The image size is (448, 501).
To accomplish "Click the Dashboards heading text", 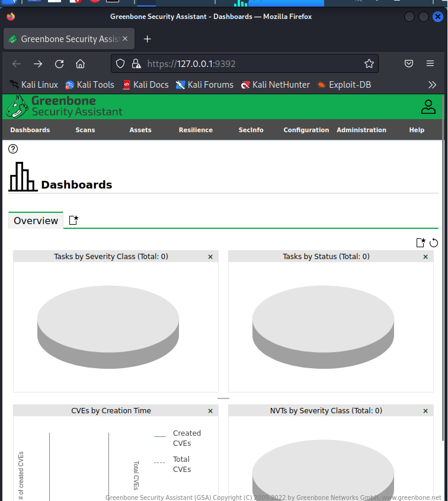I will coord(76,184).
